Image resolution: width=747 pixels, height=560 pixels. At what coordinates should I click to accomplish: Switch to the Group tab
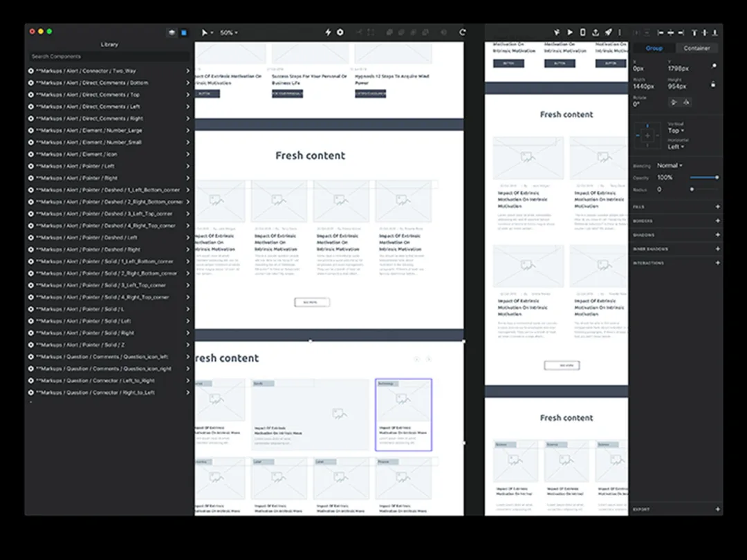tap(654, 48)
